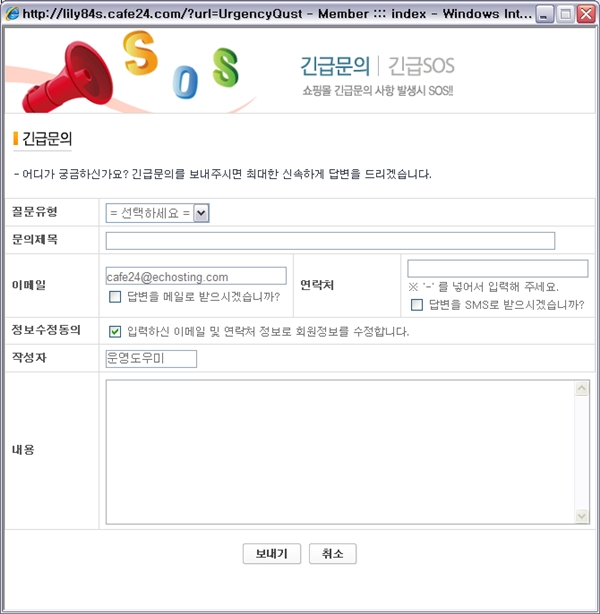Click the dropdown arrow of question type

coord(201,213)
